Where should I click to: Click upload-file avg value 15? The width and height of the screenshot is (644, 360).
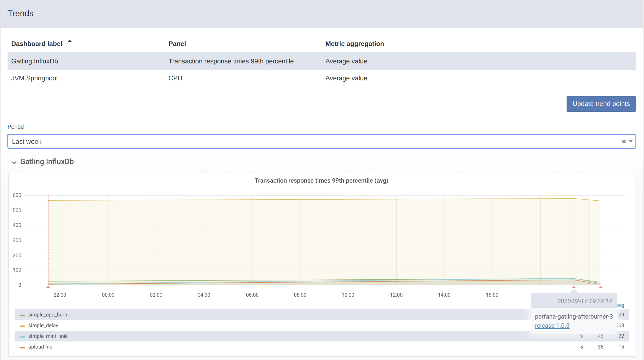[621, 347]
